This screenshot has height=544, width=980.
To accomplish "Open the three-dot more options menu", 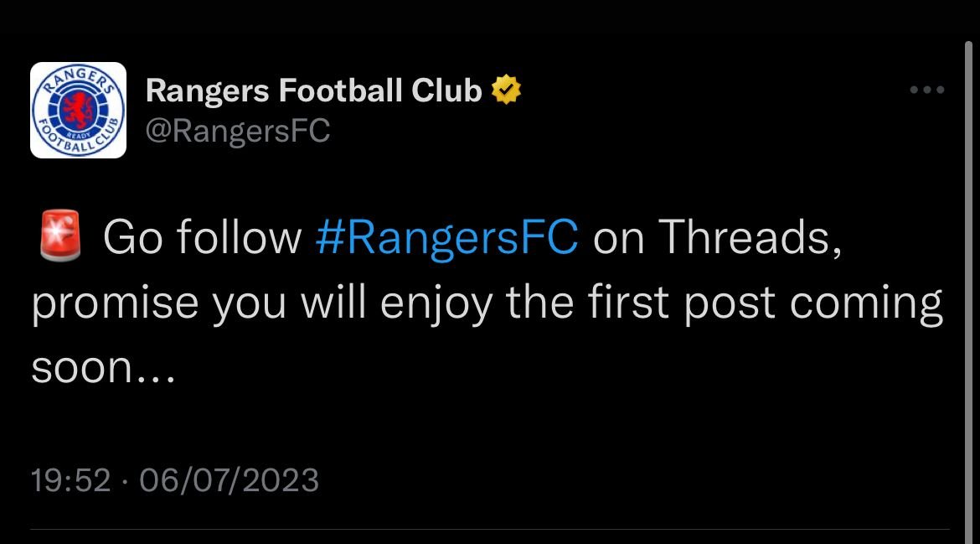I will coord(927,91).
